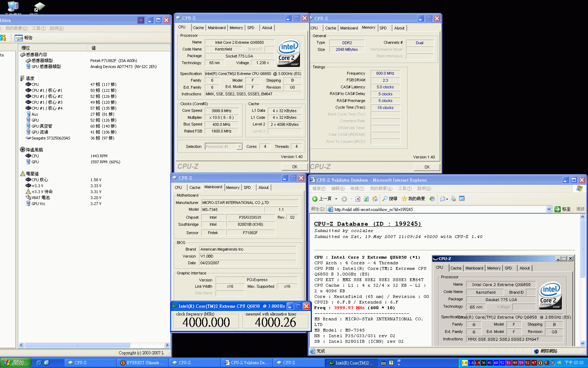Click the Print icon in IE toolbar
Viewport: 588px width, 368px height.
(454, 199)
